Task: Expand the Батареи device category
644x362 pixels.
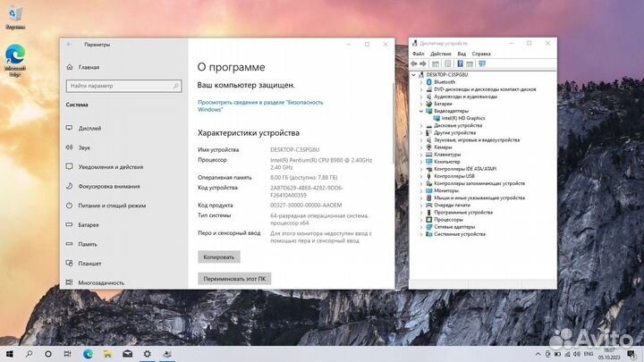Action: click(x=421, y=104)
